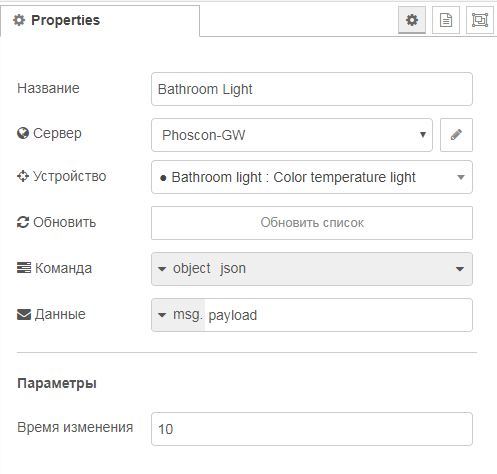Viewport: 497px width, 474px height.
Task: Click crosshair icon beside Устройство label
Action: click(23, 176)
